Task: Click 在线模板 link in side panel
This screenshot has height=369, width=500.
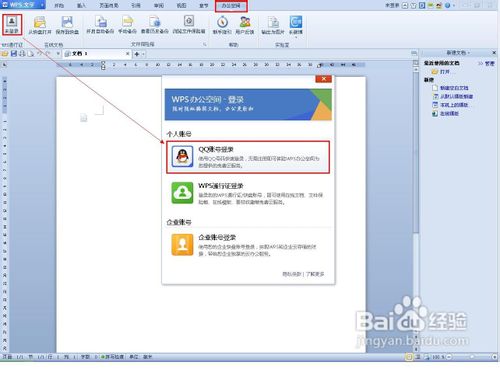Action: (x=449, y=113)
